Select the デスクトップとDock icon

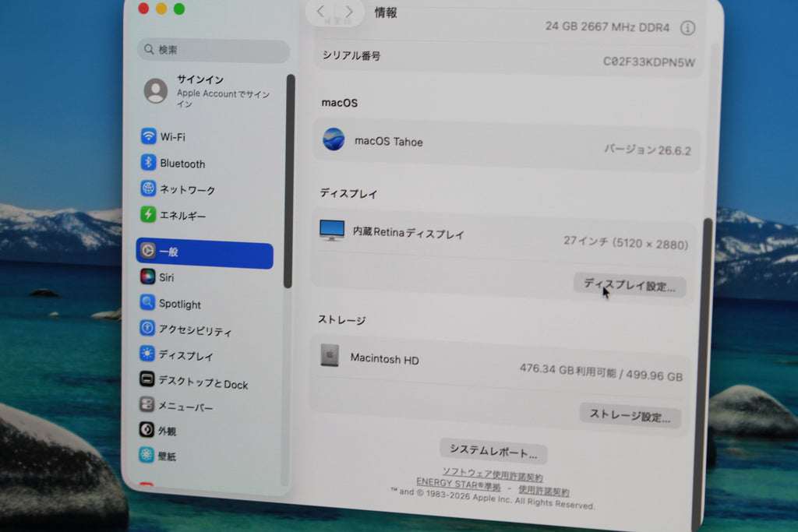pos(147,379)
